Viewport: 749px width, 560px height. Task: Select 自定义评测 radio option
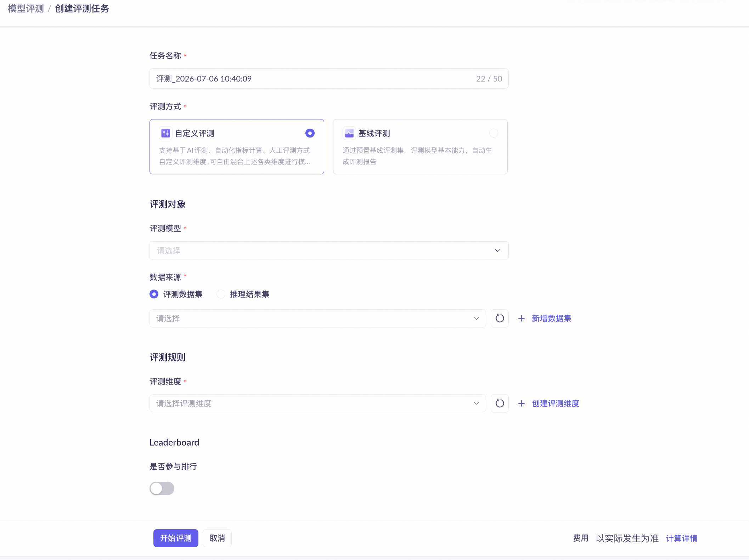pyautogui.click(x=310, y=133)
